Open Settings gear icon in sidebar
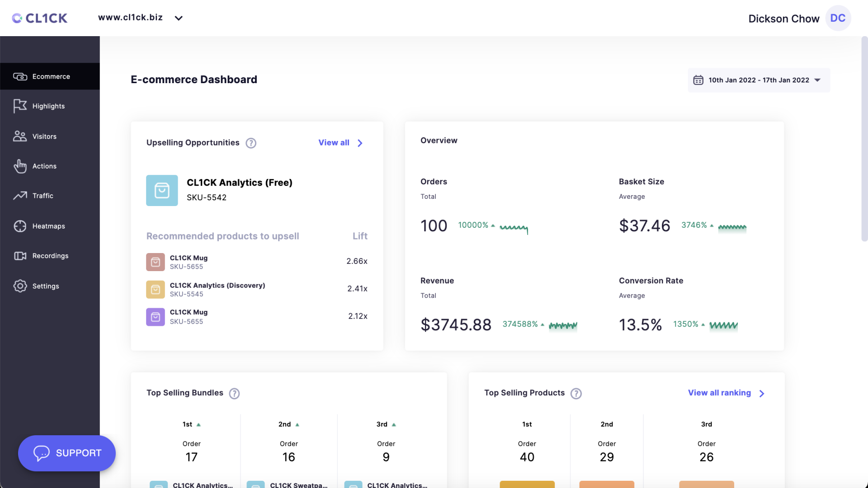Image resolution: width=868 pixels, height=488 pixels. (x=20, y=286)
